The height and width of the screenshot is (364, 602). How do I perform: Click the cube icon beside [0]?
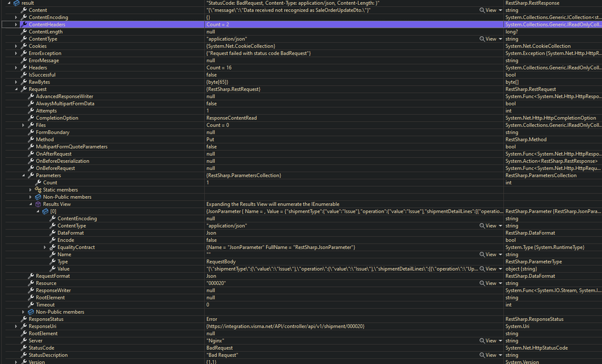point(45,212)
